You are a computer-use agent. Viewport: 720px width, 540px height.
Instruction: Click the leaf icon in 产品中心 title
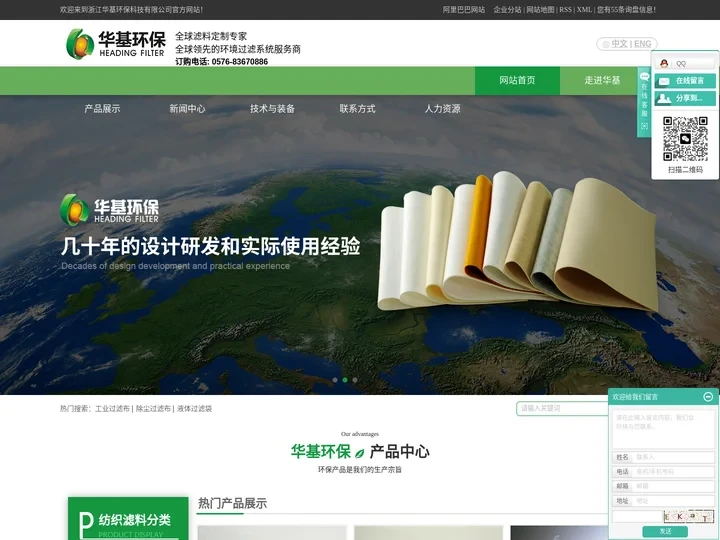(360, 453)
